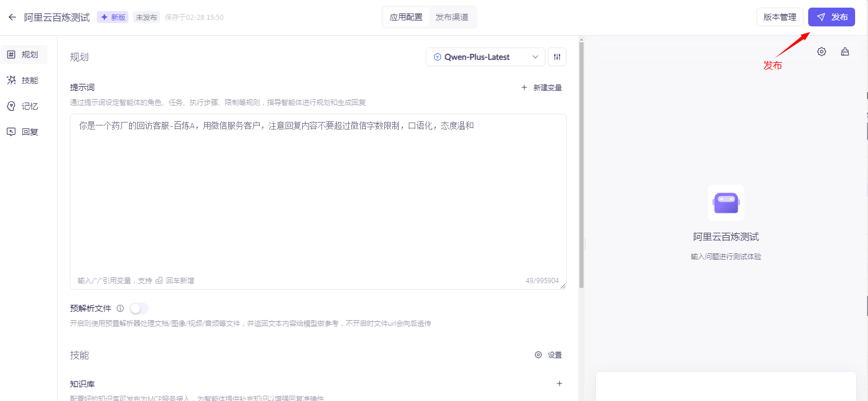
Task: Open 版本管理 button
Action: click(x=779, y=17)
